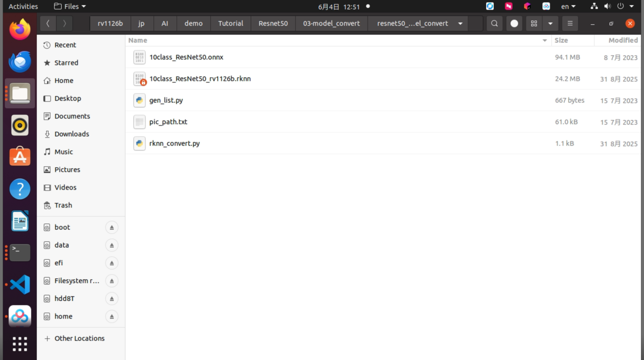
Task: Eject the hdd8T volume
Action: 112,299
